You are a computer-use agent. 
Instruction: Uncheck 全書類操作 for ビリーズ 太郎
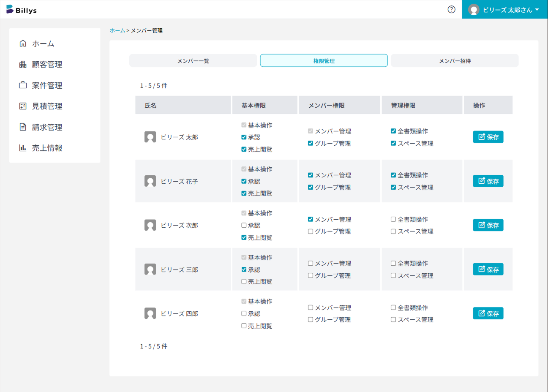click(393, 131)
